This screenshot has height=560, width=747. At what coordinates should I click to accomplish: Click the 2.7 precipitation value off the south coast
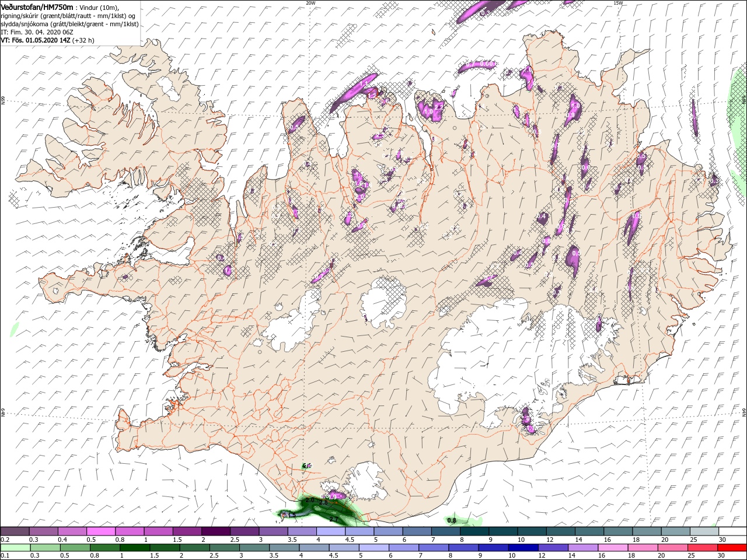[x=334, y=519]
